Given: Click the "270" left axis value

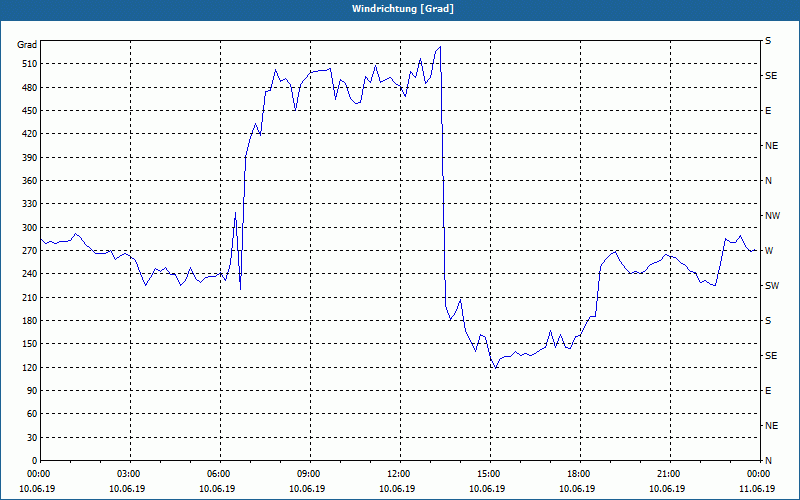Looking at the screenshot, I should [x=30, y=251].
